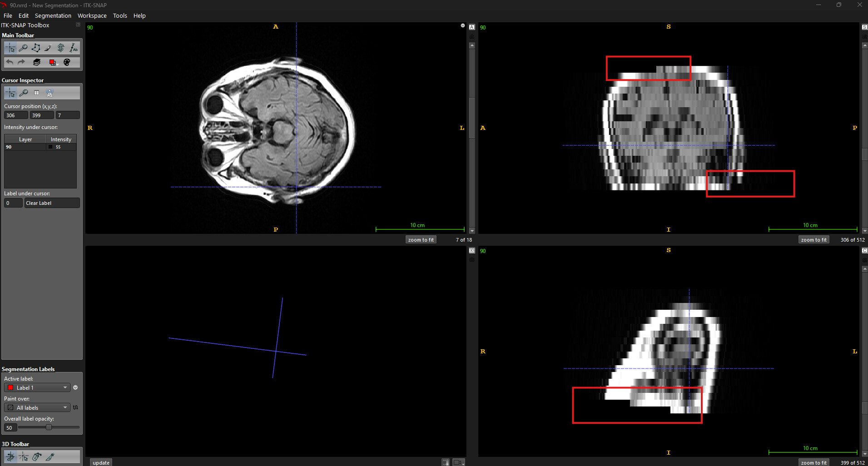
Task: Click zoom to fit under axial view
Action: coord(421,240)
